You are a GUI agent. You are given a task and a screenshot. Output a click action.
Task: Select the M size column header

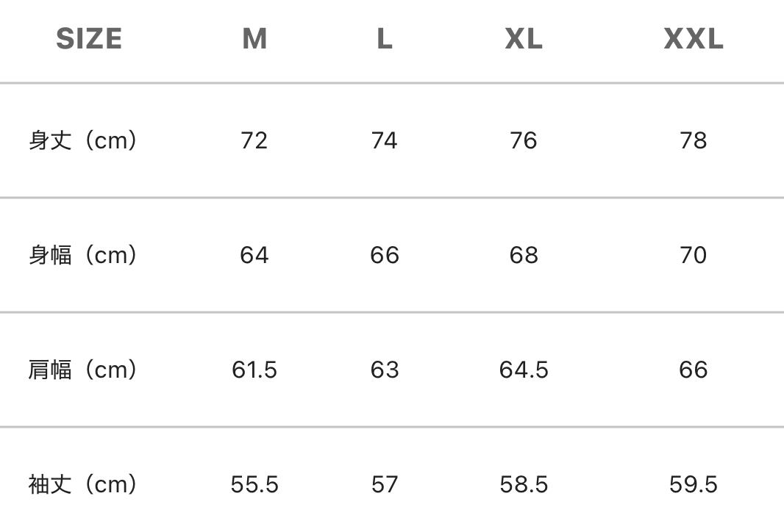(254, 39)
